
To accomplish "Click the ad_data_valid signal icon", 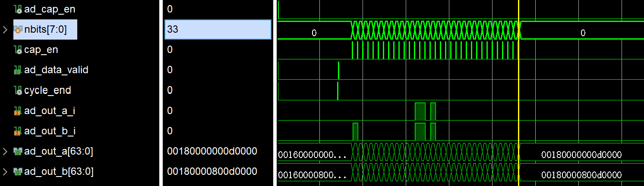I will (x=18, y=70).
